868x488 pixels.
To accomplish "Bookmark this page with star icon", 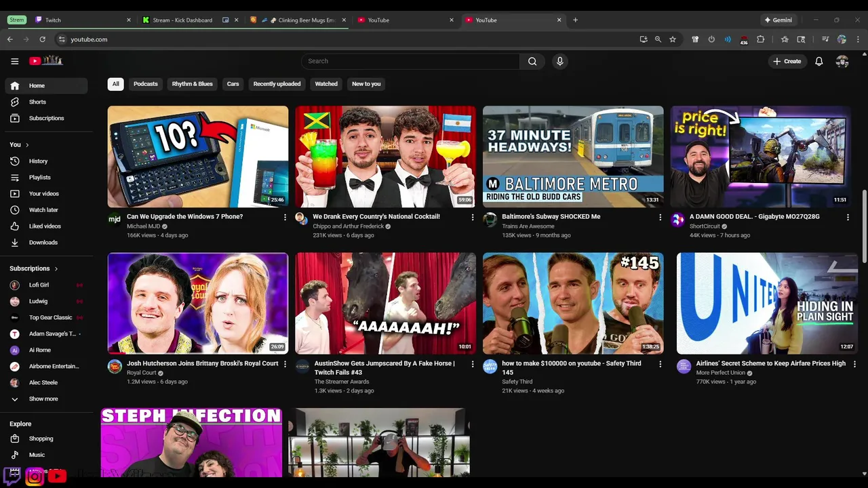I will pyautogui.click(x=673, y=39).
